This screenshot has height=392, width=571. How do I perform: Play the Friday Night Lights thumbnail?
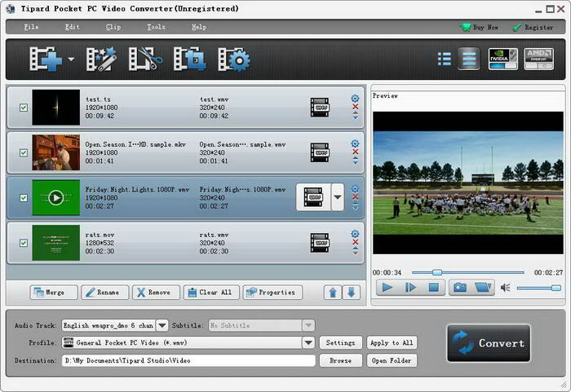click(55, 198)
